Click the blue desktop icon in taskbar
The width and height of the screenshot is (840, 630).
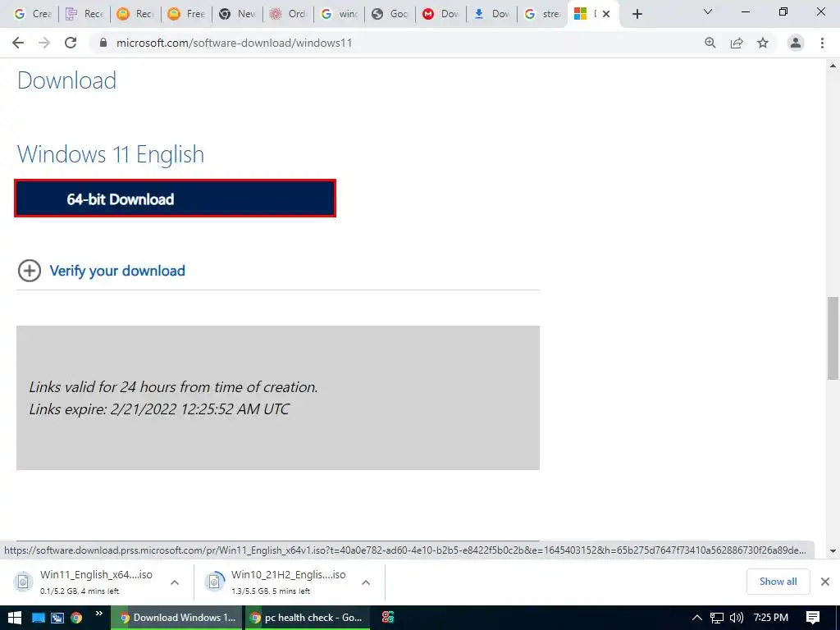click(x=38, y=618)
